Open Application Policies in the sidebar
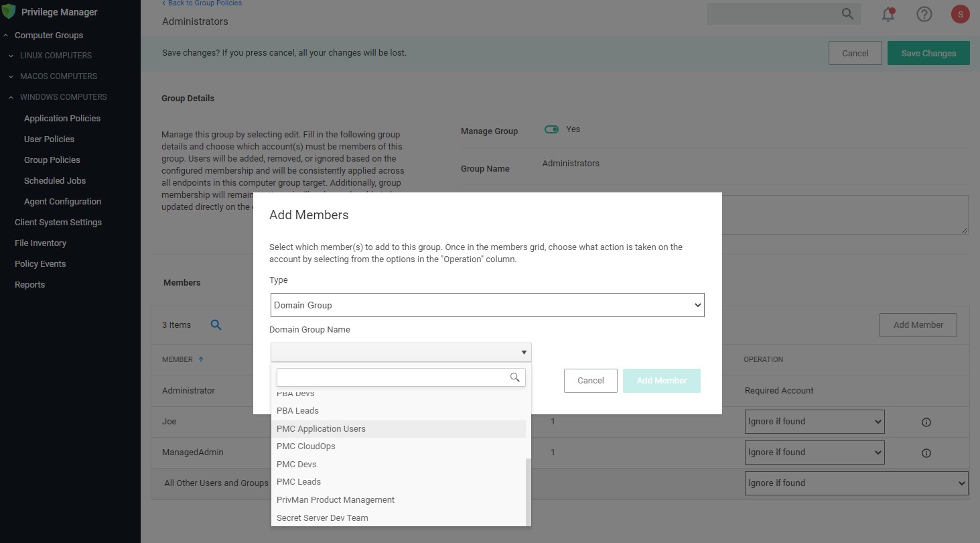 62,118
